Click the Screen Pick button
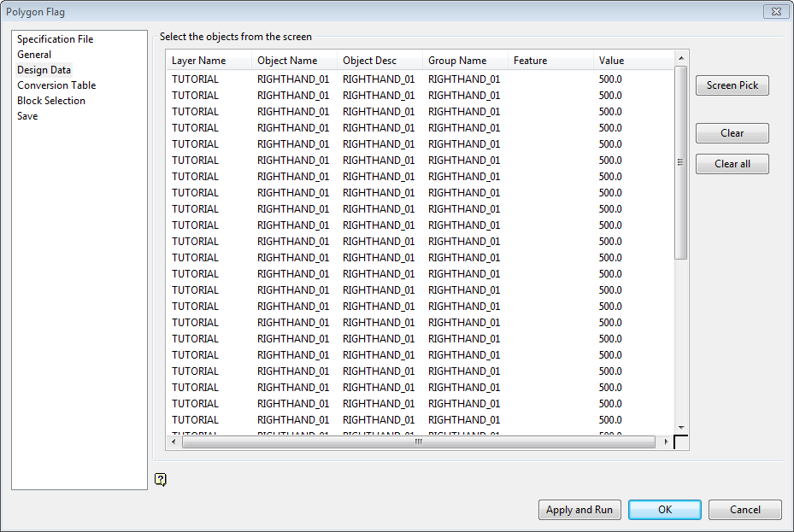This screenshot has height=532, width=794. [732, 85]
